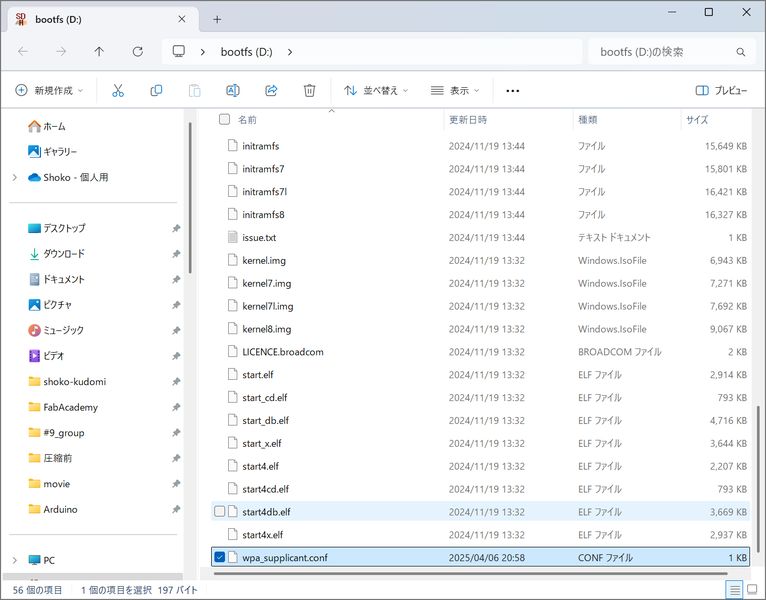Image resolution: width=766 pixels, height=600 pixels.
Task: Toggle the select-all checkbox in header
Action: 224,119
